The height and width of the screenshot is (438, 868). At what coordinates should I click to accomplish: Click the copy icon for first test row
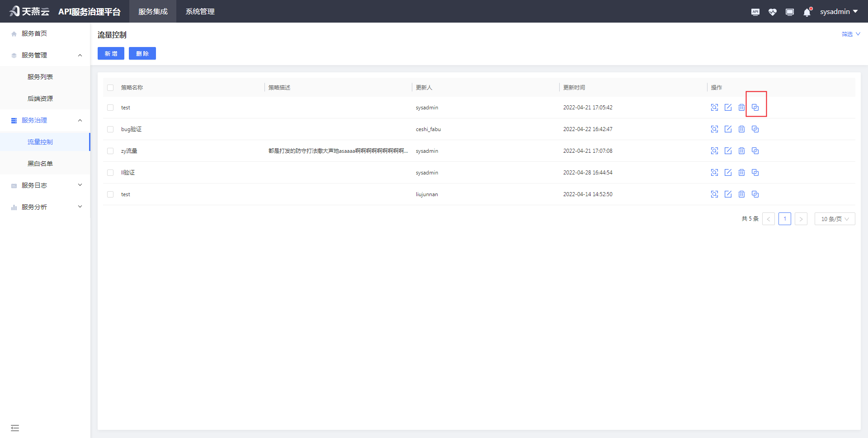point(755,108)
